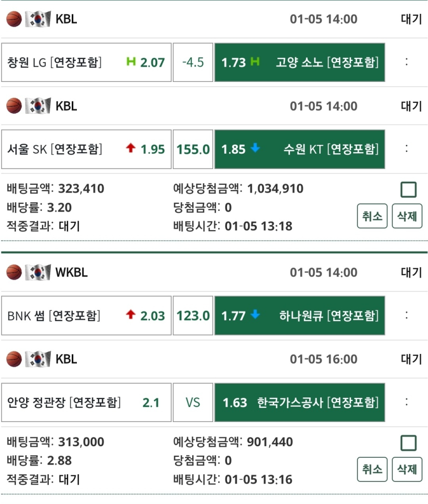Click the VS box in 안양 정관장 match
428x504 pixels.
(x=193, y=403)
